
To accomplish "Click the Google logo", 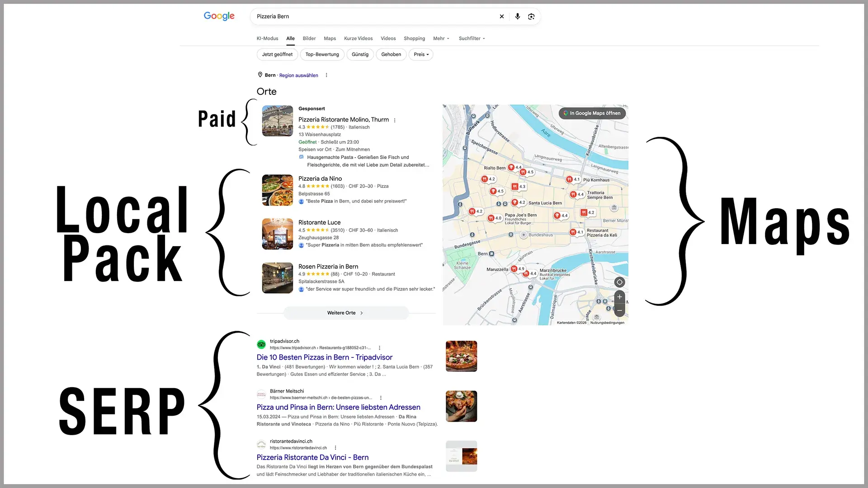I will 219,16.
